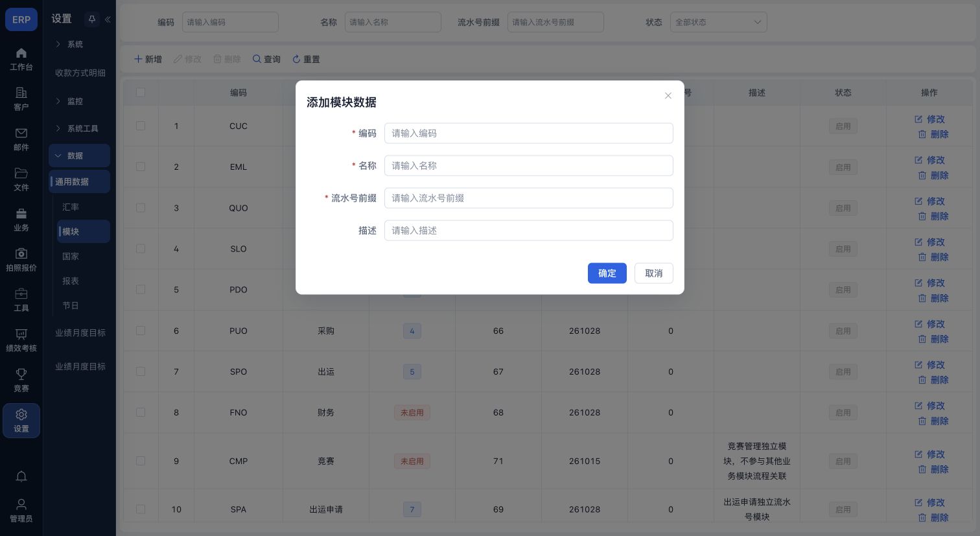Screen dimensions: 980x536
Task: Open the 设置 gear icon
Action: click(21, 414)
